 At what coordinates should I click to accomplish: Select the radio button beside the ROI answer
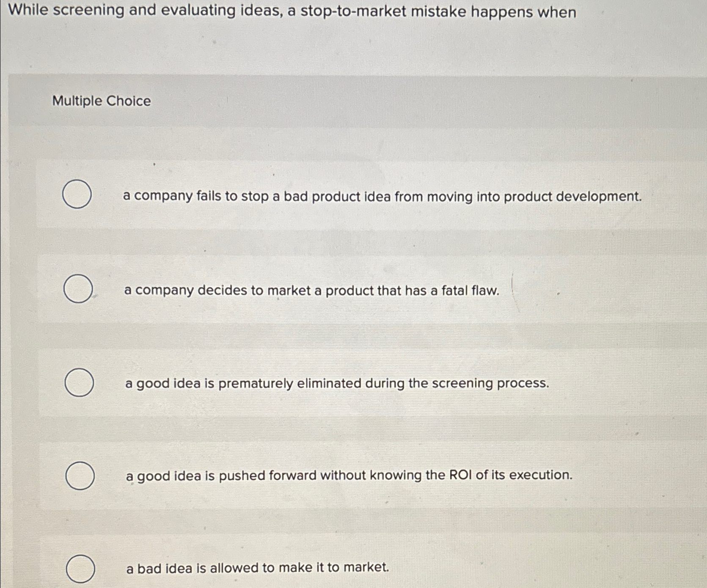tap(80, 476)
